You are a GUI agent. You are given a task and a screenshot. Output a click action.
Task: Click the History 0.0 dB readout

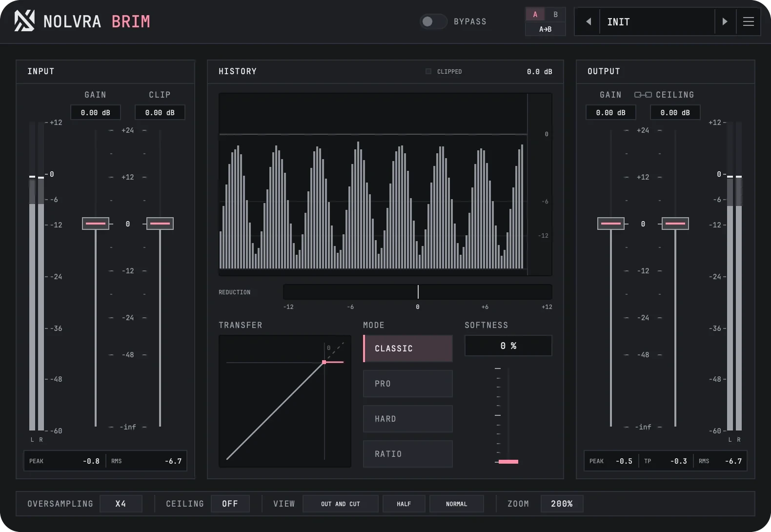point(540,72)
